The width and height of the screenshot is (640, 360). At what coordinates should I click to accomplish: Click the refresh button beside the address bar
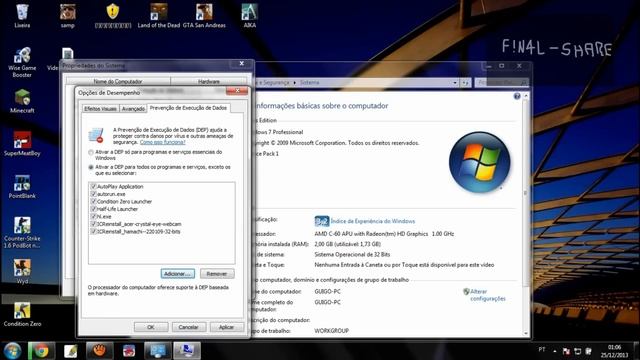465,83
